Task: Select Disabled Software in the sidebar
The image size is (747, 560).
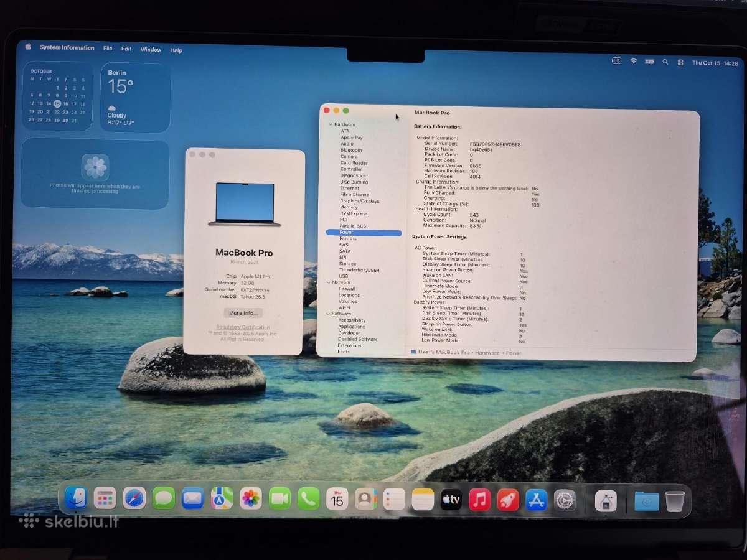Action: point(357,339)
